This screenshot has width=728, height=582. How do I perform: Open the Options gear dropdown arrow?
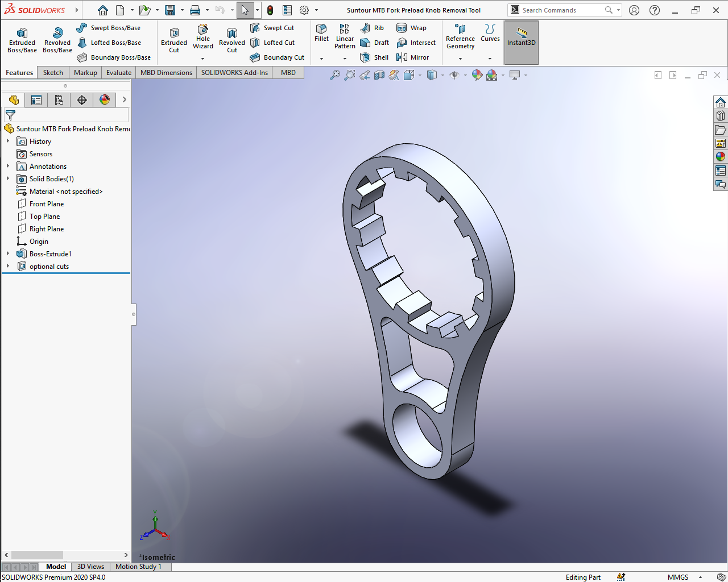[316, 10]
